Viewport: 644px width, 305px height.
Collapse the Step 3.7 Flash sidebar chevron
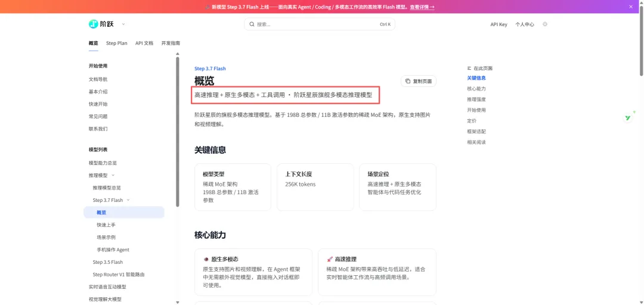pyautogui.click(x=128, y=200)
